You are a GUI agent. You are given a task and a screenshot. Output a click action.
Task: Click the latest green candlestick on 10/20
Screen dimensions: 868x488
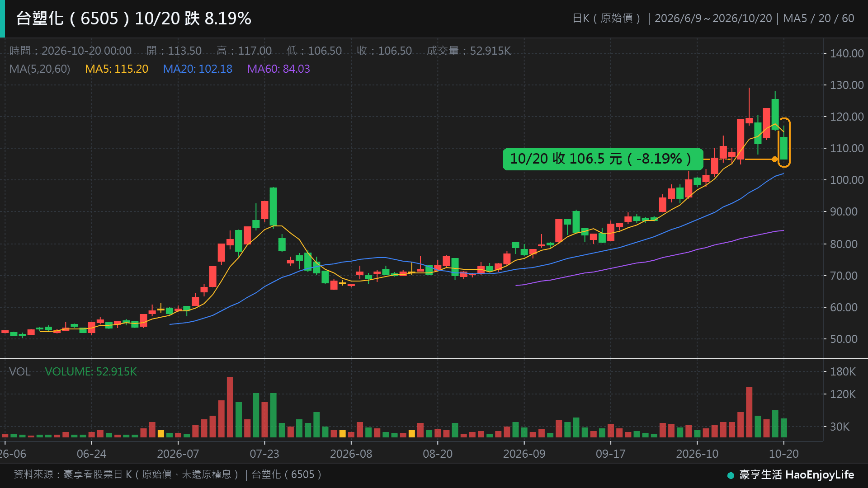coord(784,148)
